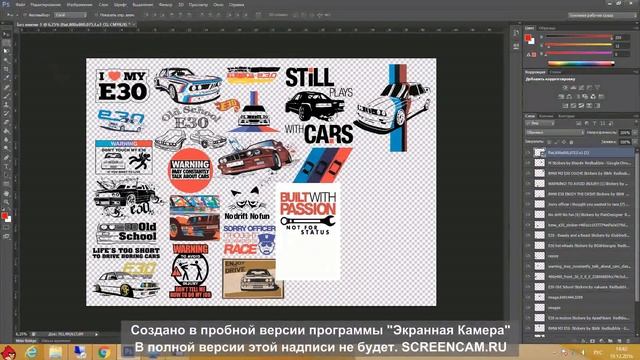Select the Eyedropper tool
The height and width of the screenshot is (360, 640).
[6, 78]
